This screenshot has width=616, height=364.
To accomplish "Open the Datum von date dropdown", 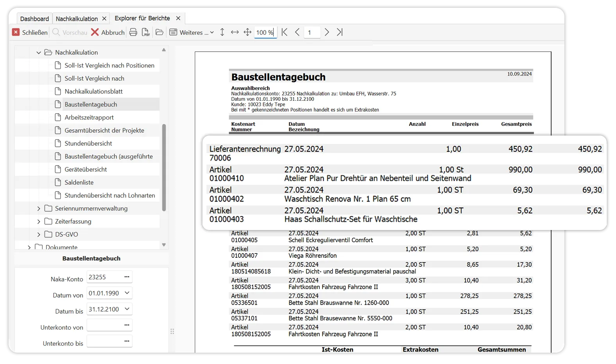I will [x=127, y=293].
